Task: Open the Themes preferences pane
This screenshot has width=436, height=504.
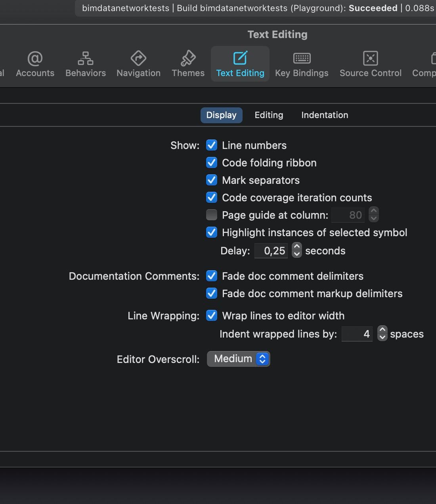Action: (x=188, y=64)
